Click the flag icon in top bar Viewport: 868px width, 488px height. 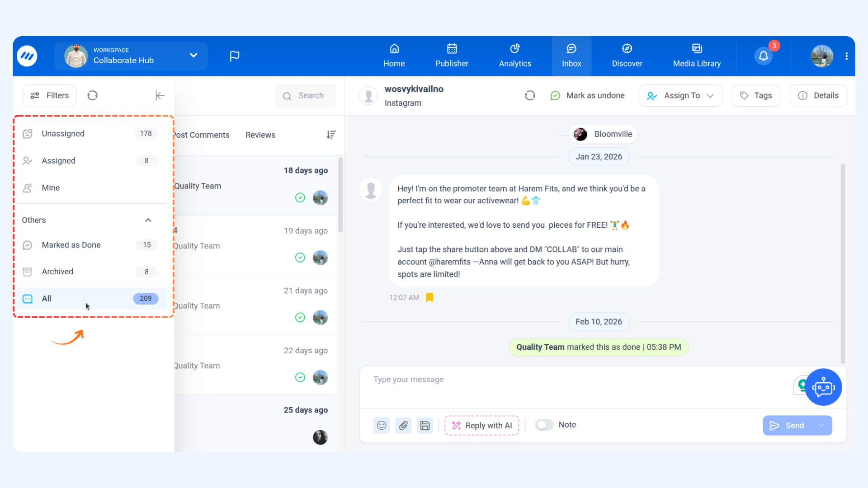point(234,56)
